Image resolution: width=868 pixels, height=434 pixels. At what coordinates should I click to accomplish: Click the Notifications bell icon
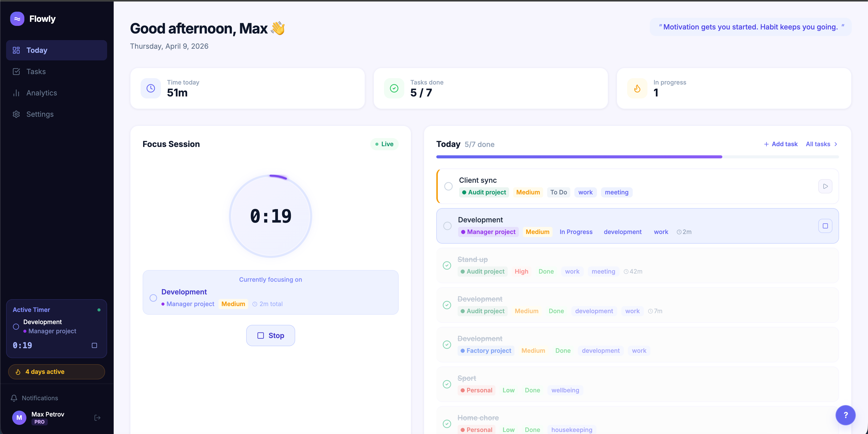(14, 398)
